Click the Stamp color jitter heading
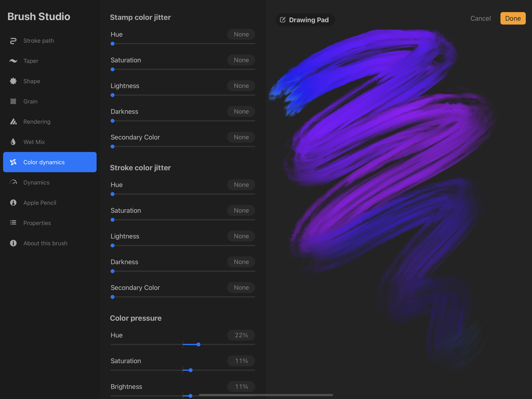Image resolution: width=532 pixels, height=399 pixels. 140,17
